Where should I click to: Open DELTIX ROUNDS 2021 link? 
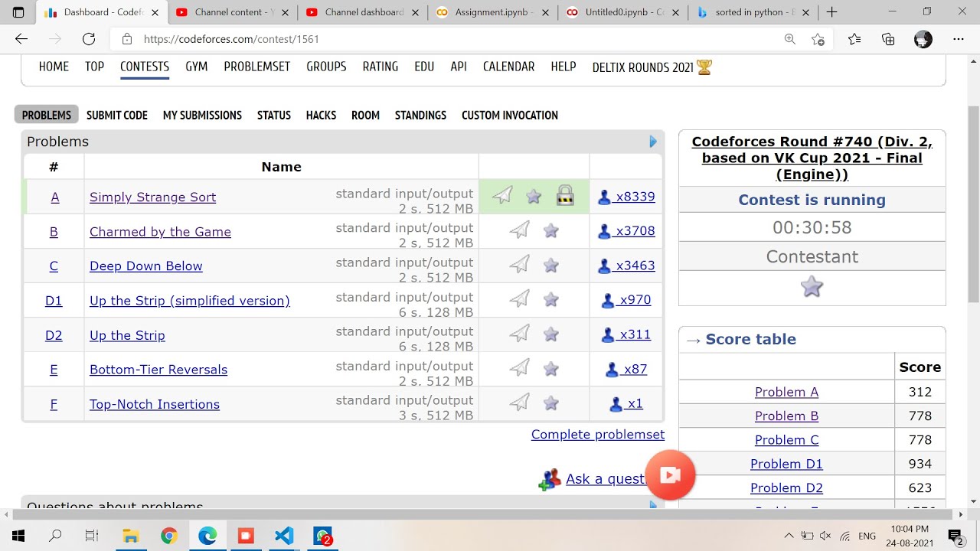[652, 67]
